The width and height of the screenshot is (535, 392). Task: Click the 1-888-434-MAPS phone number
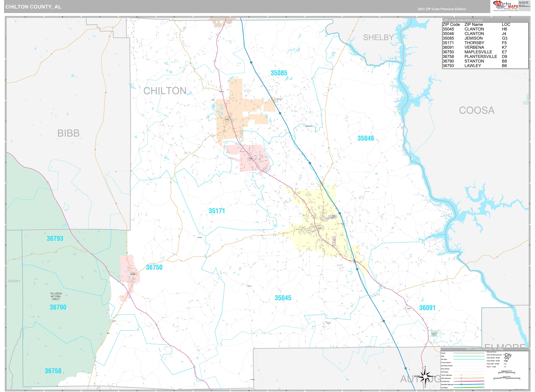pyautogui.click(x=524, y=3)
